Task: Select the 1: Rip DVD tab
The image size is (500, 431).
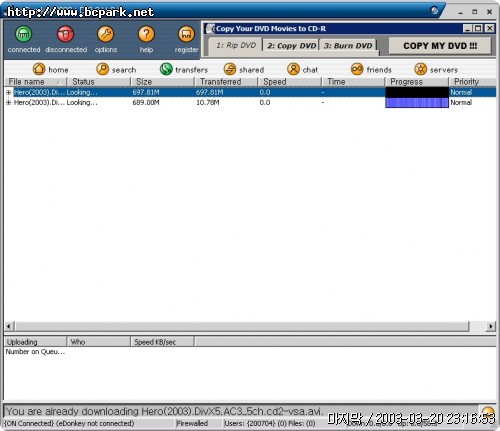Action: coord(236,46)
